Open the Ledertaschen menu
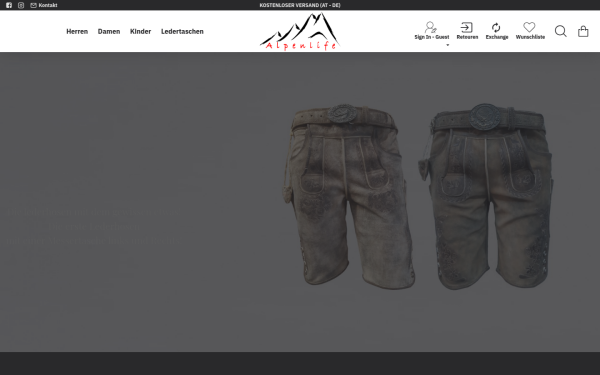The height and width of the screenshot is (375, 600). pyautogui.click(x=182, y=31)
